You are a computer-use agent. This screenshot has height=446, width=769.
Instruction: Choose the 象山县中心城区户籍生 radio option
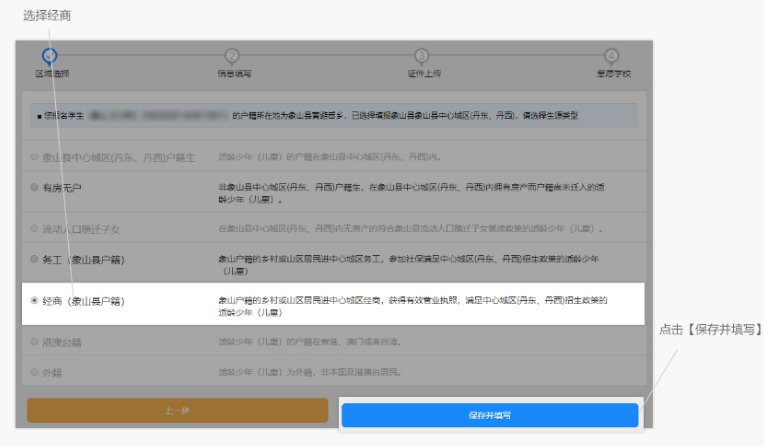click(x=35, y=157)
